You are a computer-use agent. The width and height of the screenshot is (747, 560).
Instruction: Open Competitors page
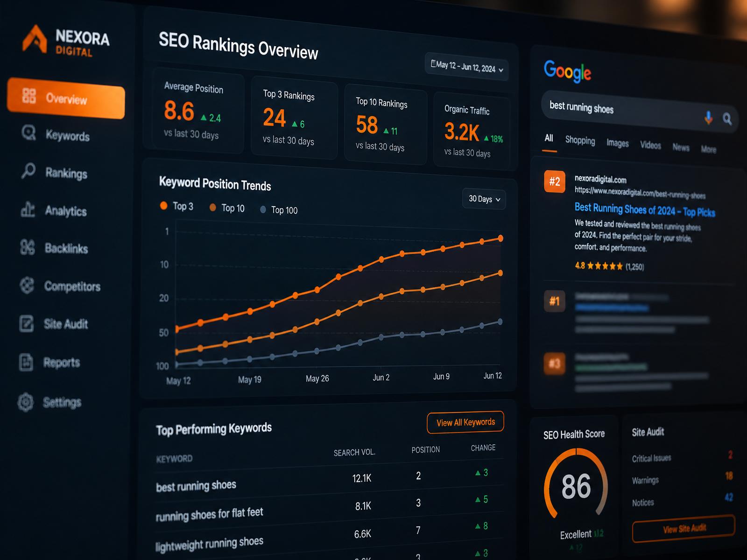tap(72, 286)
